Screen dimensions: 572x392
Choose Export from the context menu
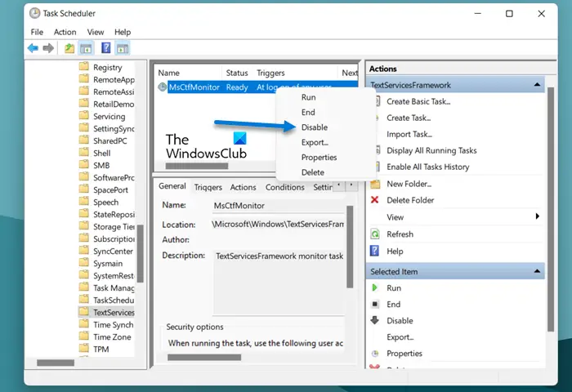315,142
